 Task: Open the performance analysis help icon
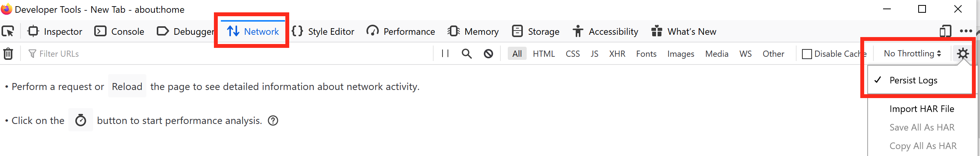click(273, 120)
